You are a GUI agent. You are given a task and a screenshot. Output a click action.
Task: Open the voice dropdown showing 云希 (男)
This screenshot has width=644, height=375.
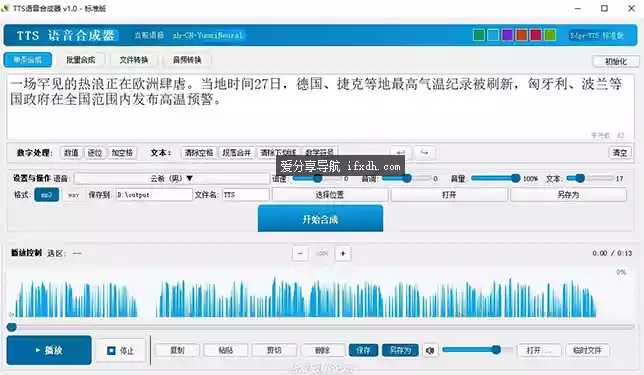click(x=172, y=178)
